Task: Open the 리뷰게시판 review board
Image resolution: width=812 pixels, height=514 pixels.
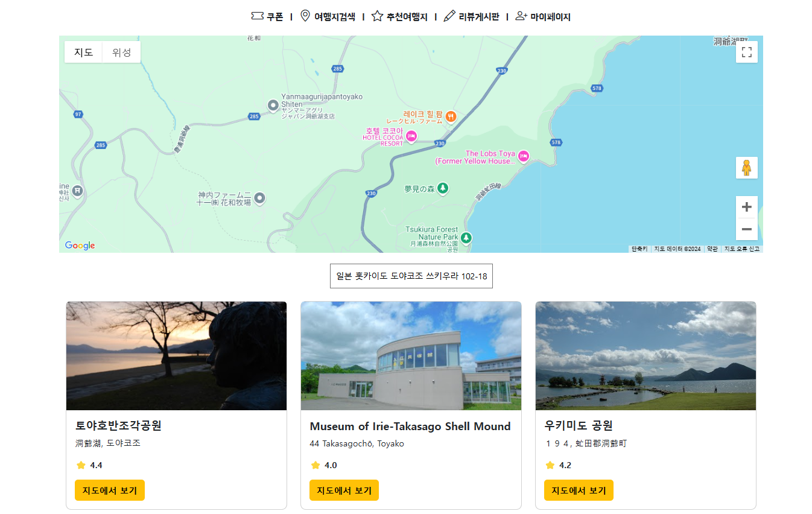Action: [471, 17]
